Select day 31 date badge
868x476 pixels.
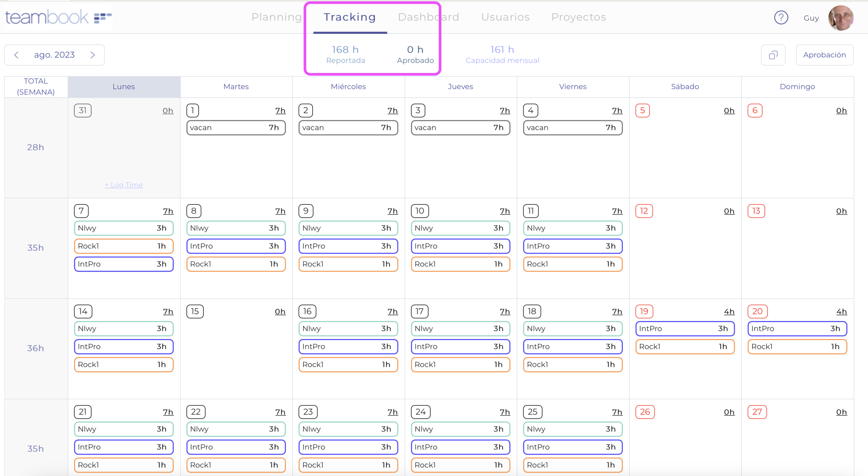(82, 111)
